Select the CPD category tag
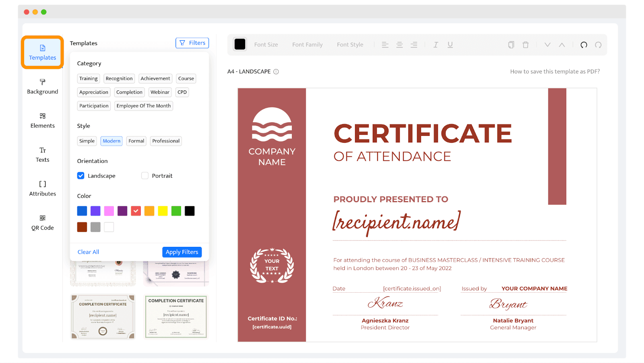644x363 pixels. pos(182,92)
